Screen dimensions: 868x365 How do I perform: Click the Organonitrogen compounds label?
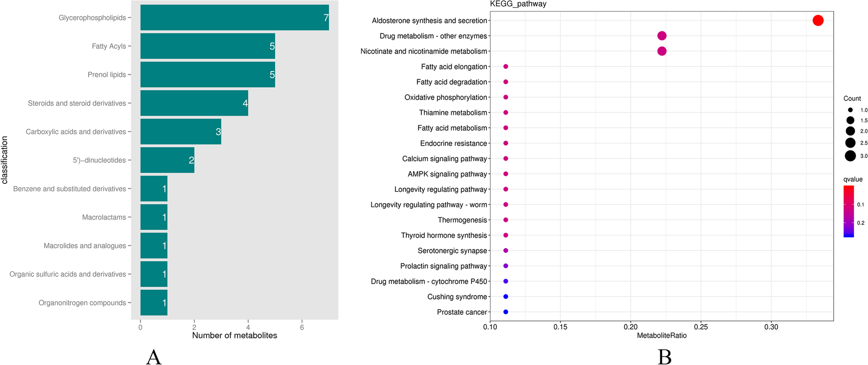[82, 303]
